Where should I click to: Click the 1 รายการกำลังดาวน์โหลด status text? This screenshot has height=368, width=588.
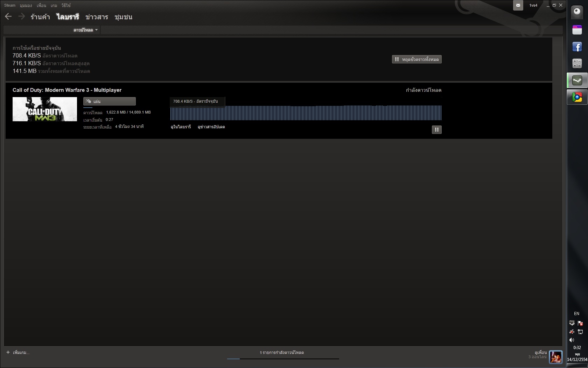(x=282, y=353)
